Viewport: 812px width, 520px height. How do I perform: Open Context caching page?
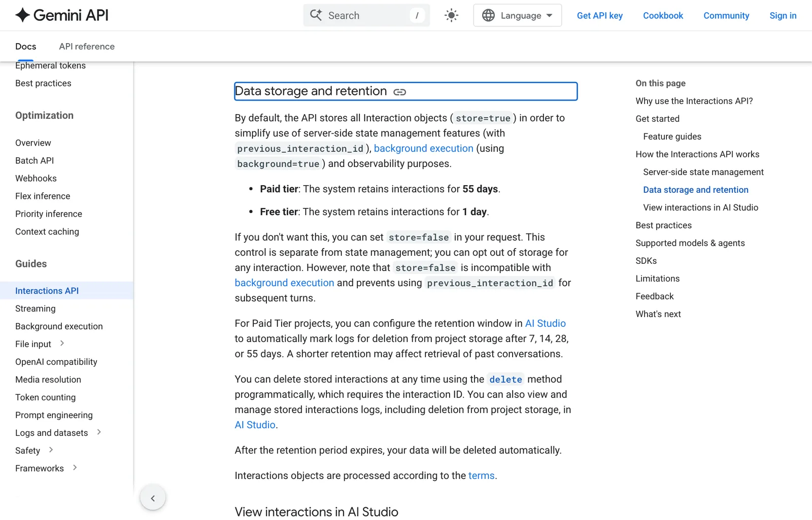[47, 231]
